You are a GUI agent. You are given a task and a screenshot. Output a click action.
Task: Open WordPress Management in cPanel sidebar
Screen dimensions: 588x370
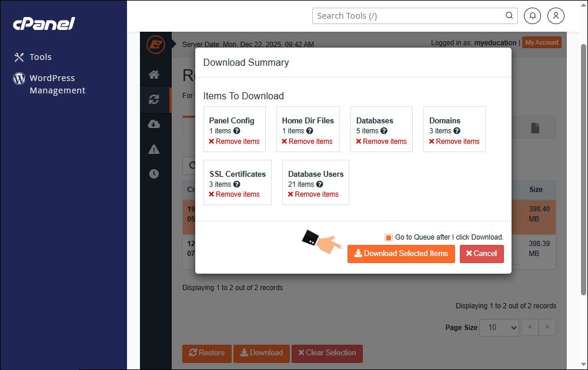[57, 84]
